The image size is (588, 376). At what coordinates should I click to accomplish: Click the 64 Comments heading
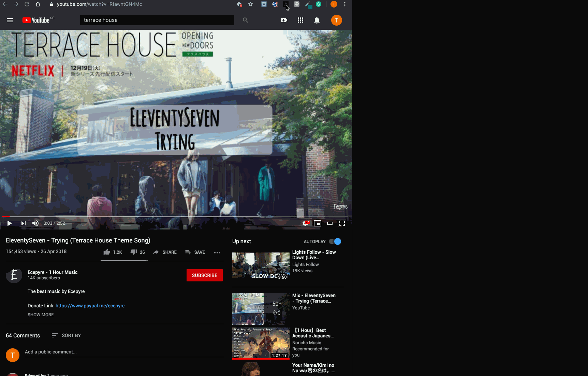[x=23, y=335]
